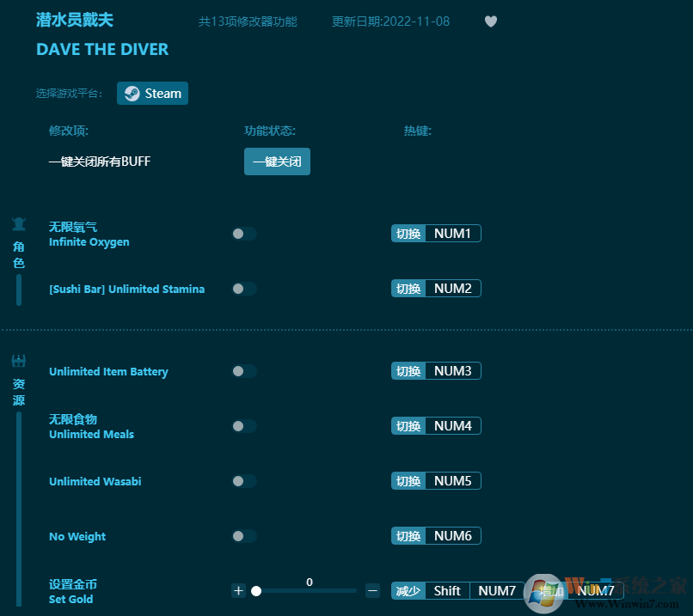693x616 pixels.
Task: Click the minus stepper next to Set Gold
Action: pyautogui.click(x=372, y=591)
